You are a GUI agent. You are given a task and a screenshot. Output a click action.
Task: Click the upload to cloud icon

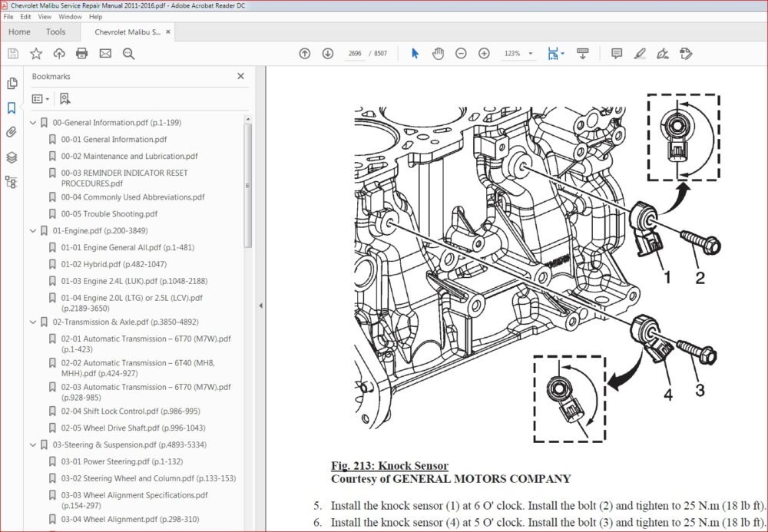point(59,53)
